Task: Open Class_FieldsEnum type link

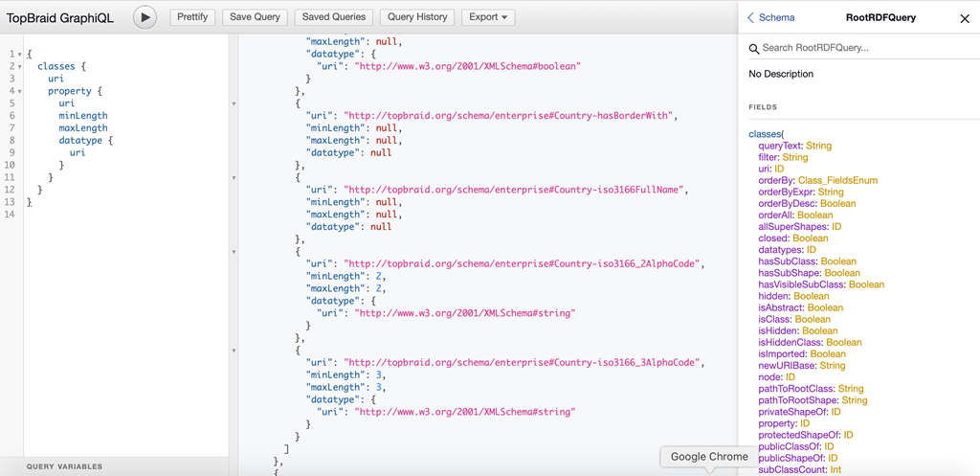Action: click(838, 180)
